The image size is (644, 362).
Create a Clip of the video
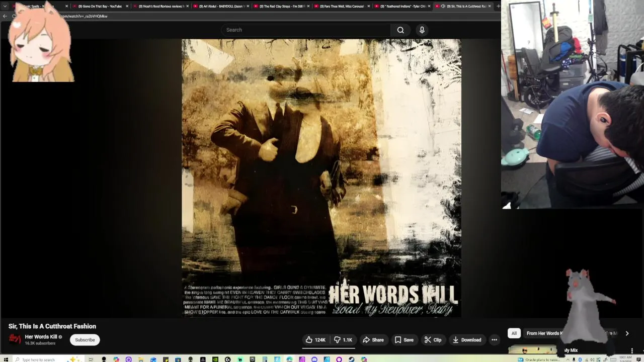[433, 340]
